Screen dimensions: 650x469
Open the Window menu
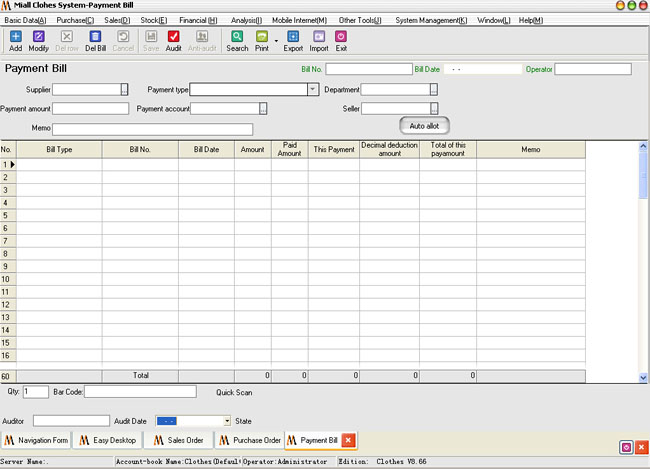tap(494, 20)
